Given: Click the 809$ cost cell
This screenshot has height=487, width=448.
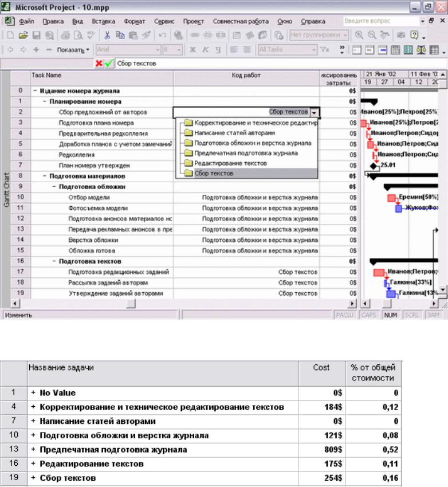Looking at the screenshot, I should coord(322,450).
